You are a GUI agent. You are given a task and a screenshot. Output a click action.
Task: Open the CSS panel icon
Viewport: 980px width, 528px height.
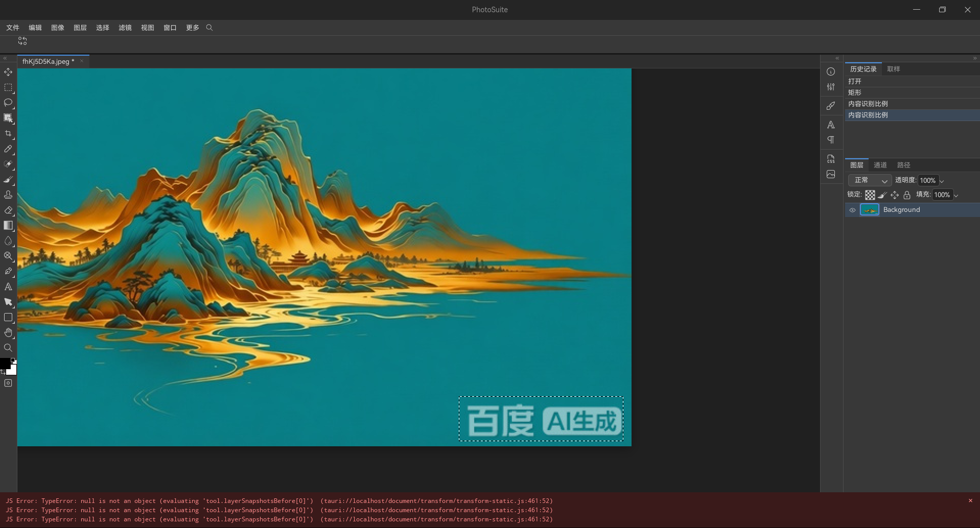pos(831,159)
